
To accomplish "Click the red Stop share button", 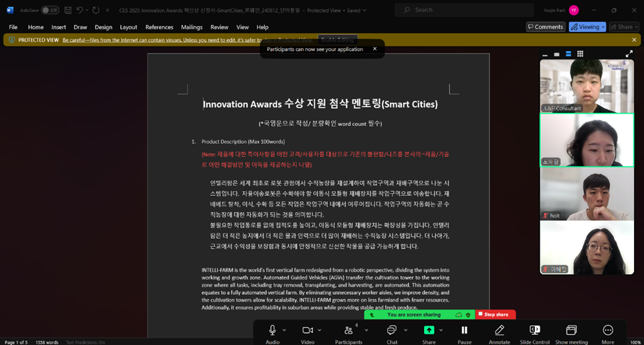I will (x=496, y=315).
